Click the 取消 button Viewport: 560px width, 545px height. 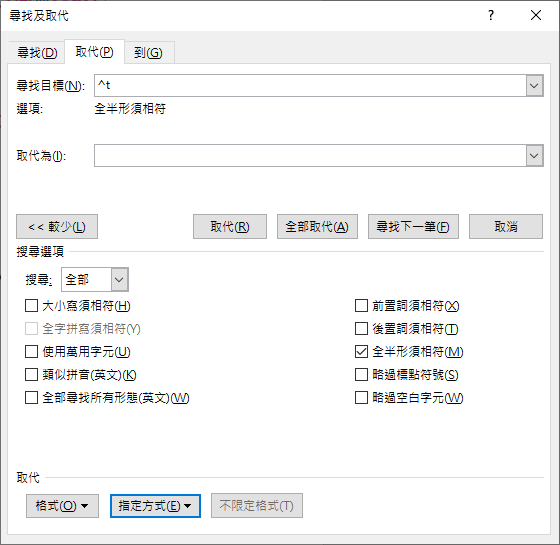tap(506, 226)
